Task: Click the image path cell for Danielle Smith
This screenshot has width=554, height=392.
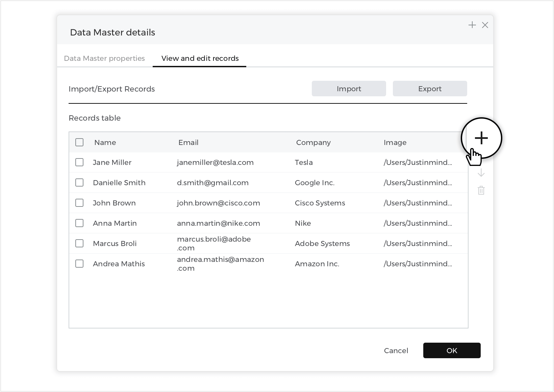Action: click(418, 183)
